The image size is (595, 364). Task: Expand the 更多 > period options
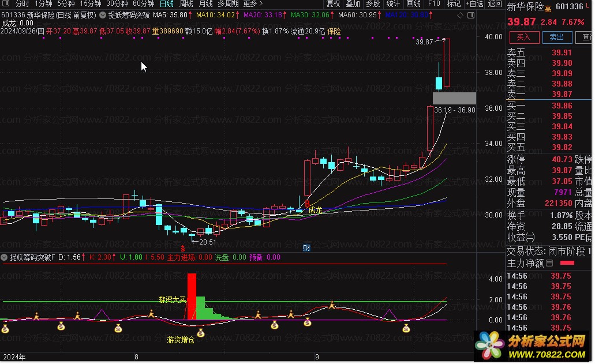pyautogui.click(x=253, y=4)
